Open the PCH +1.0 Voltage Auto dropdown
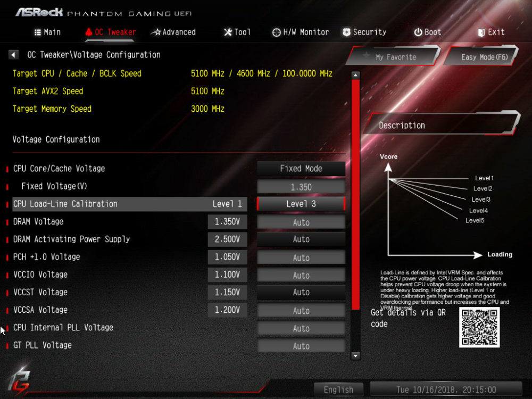 301,257
